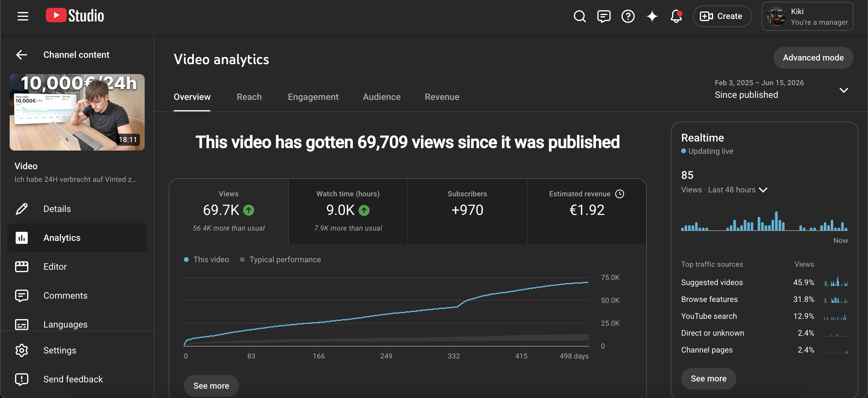Click the pencil Details icon
This screenshot has width=868, height=398.
point(22,209)
